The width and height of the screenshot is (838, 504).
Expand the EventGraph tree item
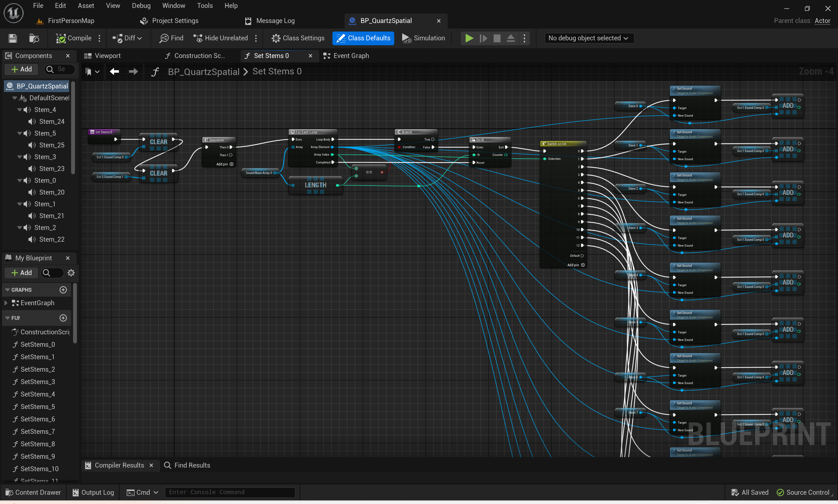point(6,303)
